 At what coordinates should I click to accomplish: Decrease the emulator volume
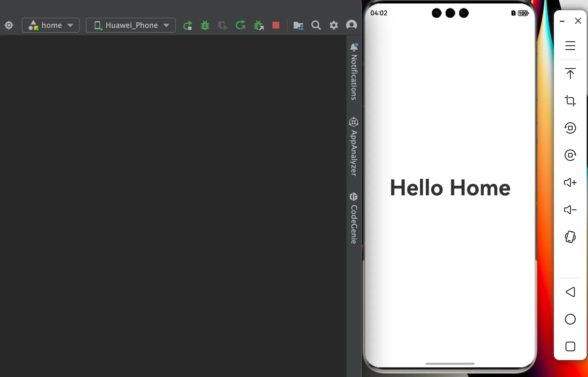[570, 210]
